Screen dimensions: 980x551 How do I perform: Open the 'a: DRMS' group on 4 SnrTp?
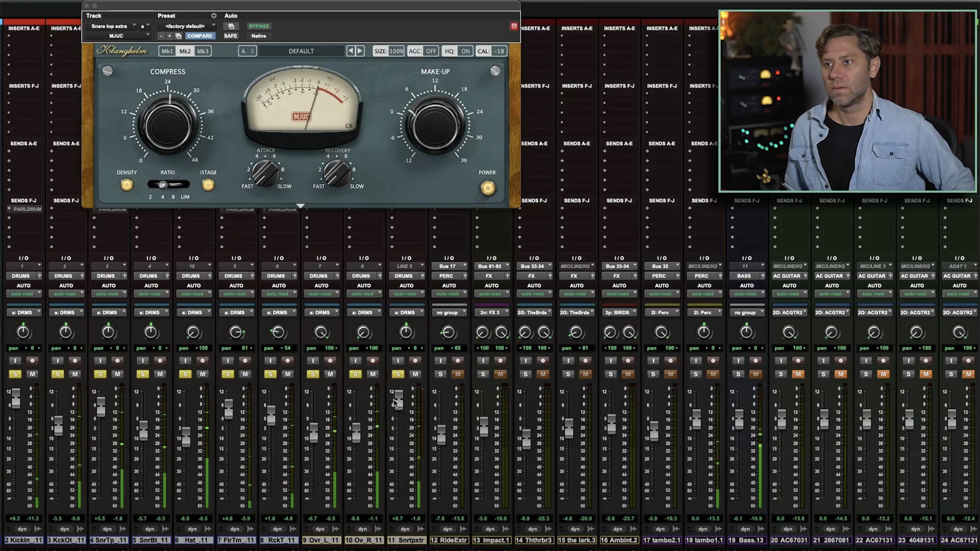coord(109,312)
